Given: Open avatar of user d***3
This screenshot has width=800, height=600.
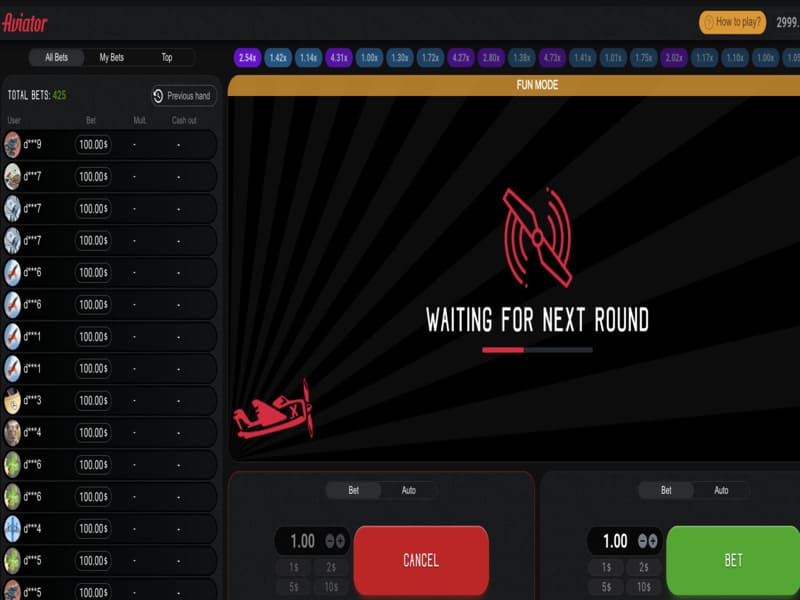Looking at the screenshot, I should pos(12,401).
